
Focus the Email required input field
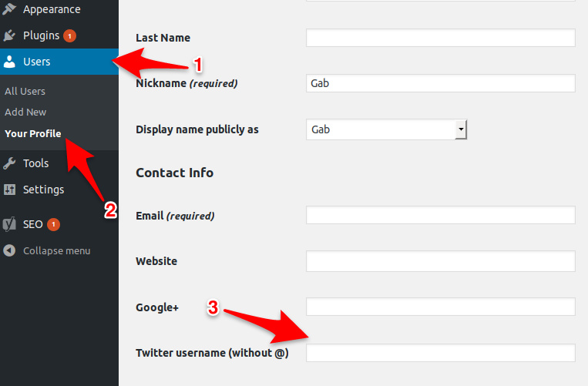pyautogui.click(x=441, y=215)
